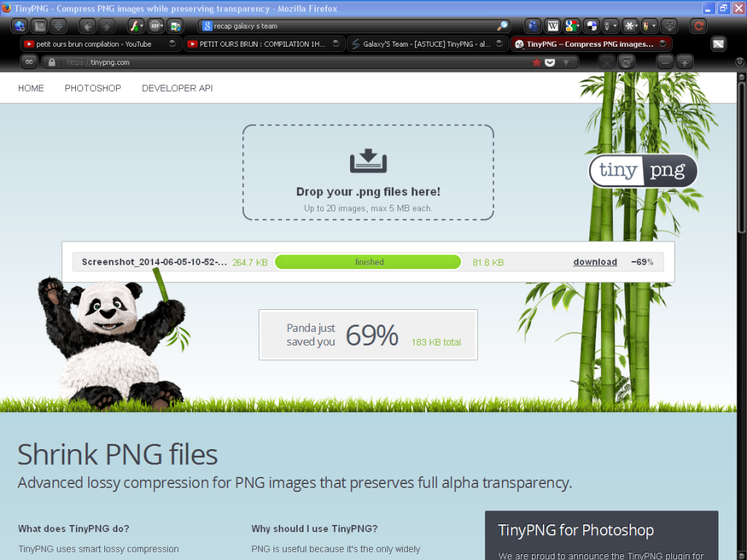Click the four-arrow move toolbar icon
Screen dimensions: 747x560
[x=670, y=26]
